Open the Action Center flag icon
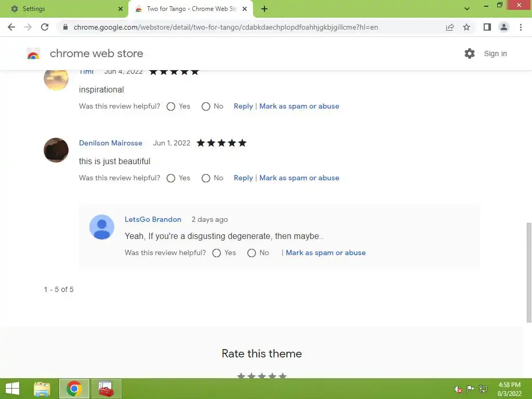The image size is (532, 399). [x=470, y=389]
